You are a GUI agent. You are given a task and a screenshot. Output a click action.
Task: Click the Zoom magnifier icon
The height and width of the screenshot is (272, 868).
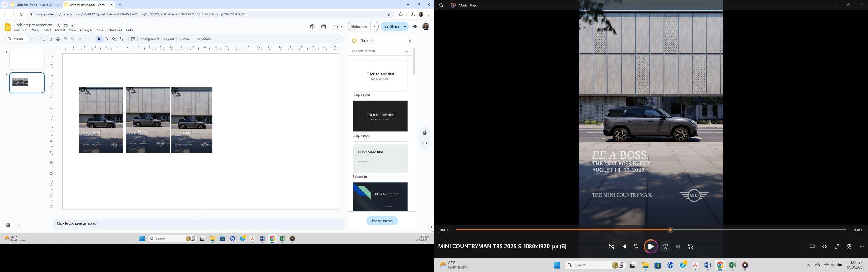pos(72,39)
